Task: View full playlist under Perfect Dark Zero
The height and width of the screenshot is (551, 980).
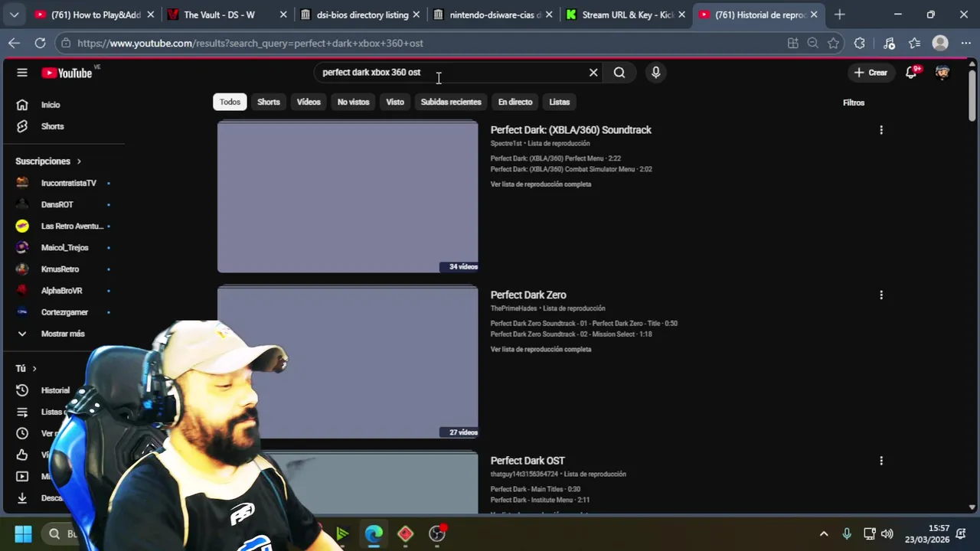Action: (541, 350)
